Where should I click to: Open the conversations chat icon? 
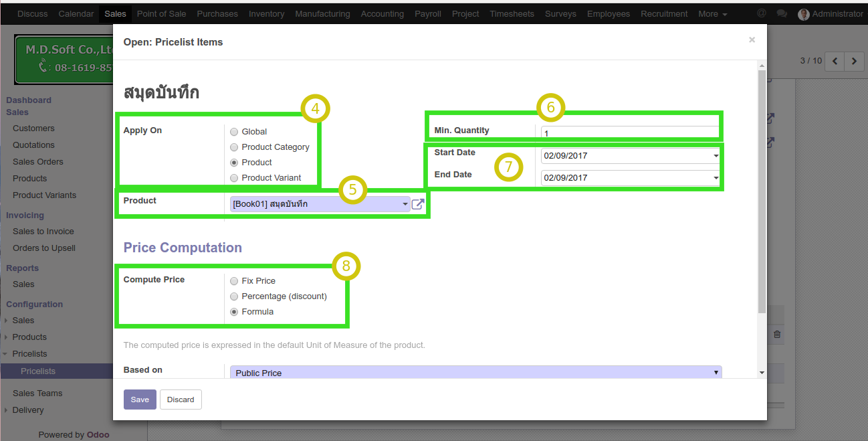click(782, 14)
